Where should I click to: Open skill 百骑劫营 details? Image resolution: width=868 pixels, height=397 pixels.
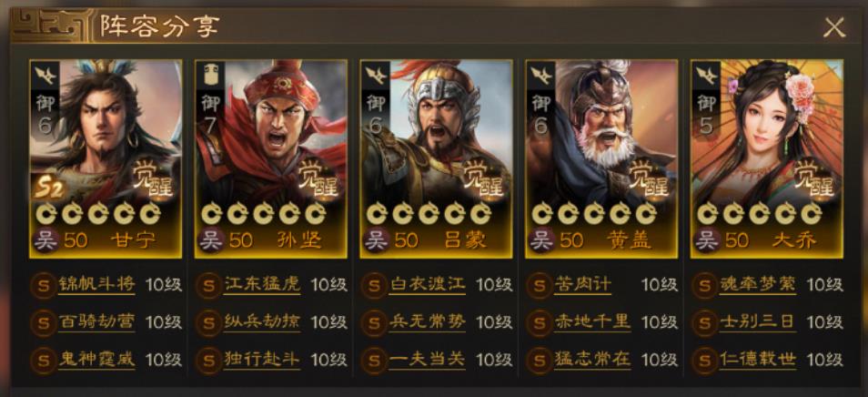point(96,322)
